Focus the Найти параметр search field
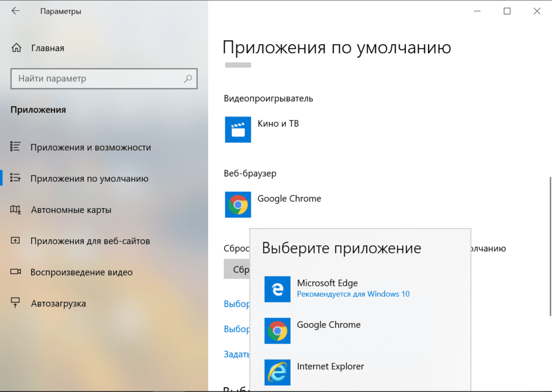Screen dimensions: 552x392 pos(104,79)
